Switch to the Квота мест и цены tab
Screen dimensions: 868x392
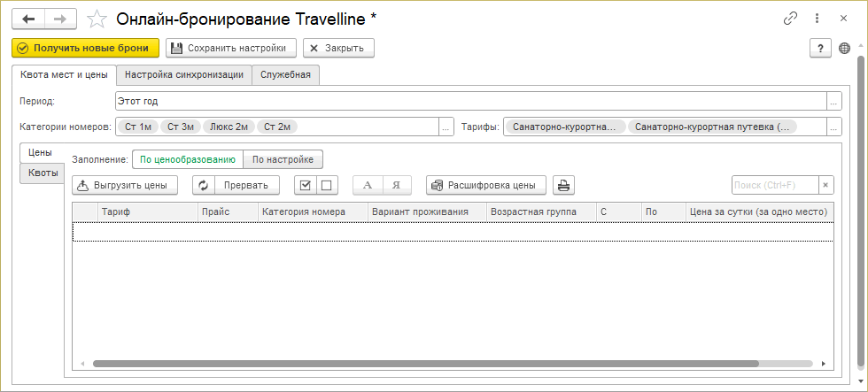tap(64, 75)
